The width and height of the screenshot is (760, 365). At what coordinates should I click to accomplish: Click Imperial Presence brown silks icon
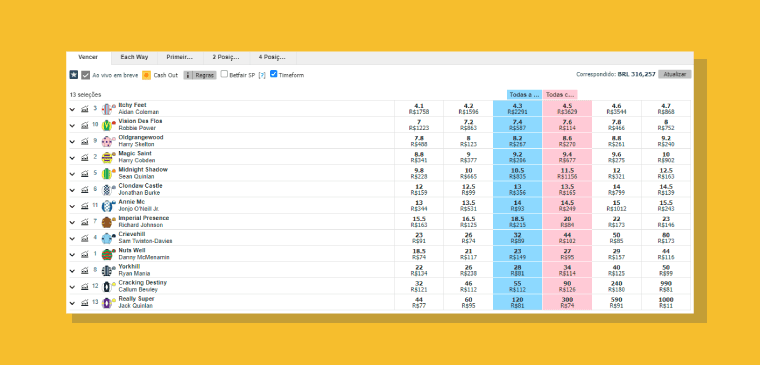point(107,222)
